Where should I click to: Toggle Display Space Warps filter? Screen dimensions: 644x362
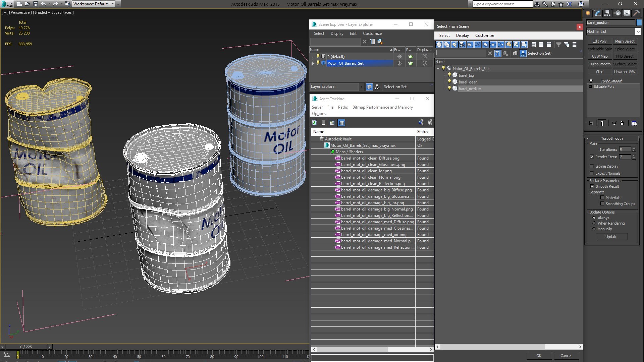(x=478, y=45)
